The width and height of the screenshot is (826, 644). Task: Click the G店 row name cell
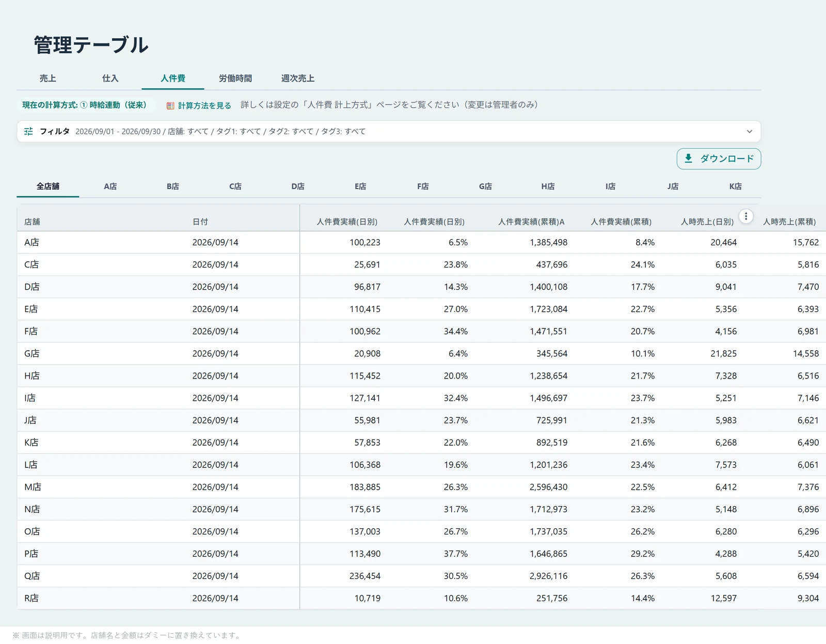32,353
